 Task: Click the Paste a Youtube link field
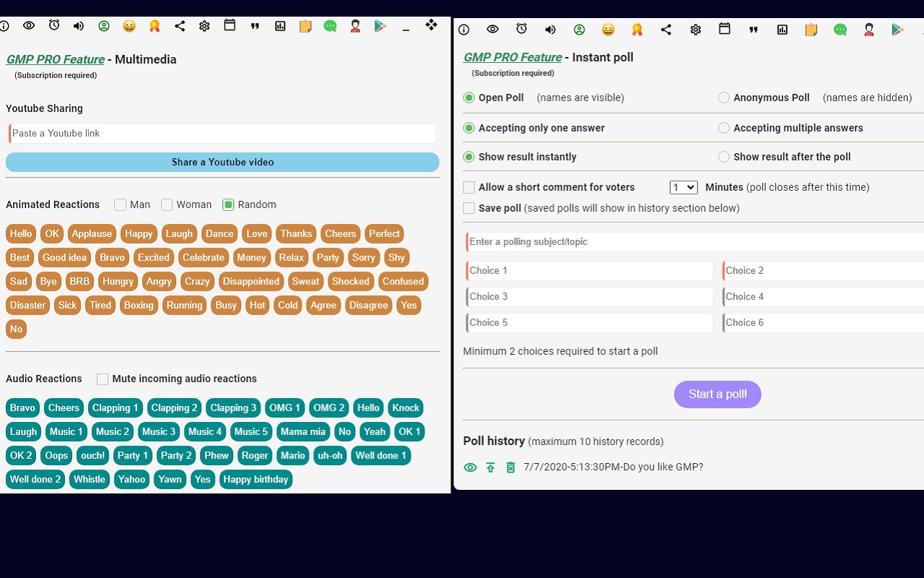tap(222, 134)
